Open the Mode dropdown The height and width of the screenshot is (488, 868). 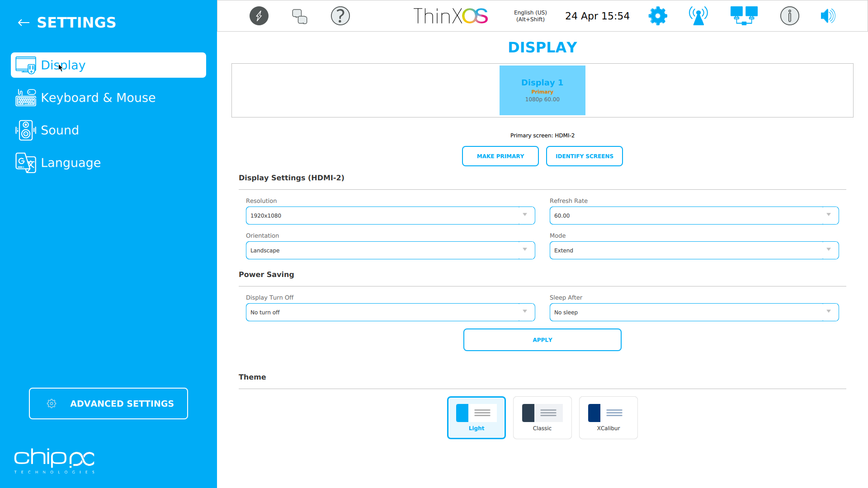694,250
